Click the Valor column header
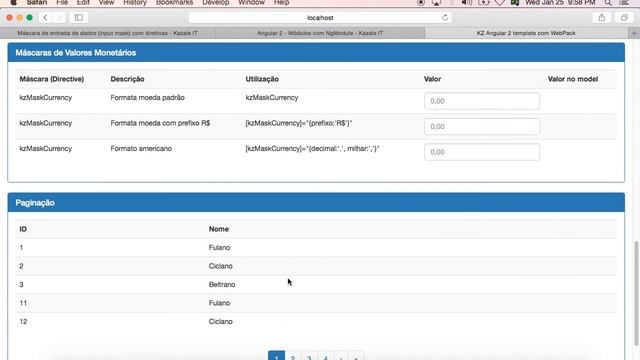 [x=432, y=79]
